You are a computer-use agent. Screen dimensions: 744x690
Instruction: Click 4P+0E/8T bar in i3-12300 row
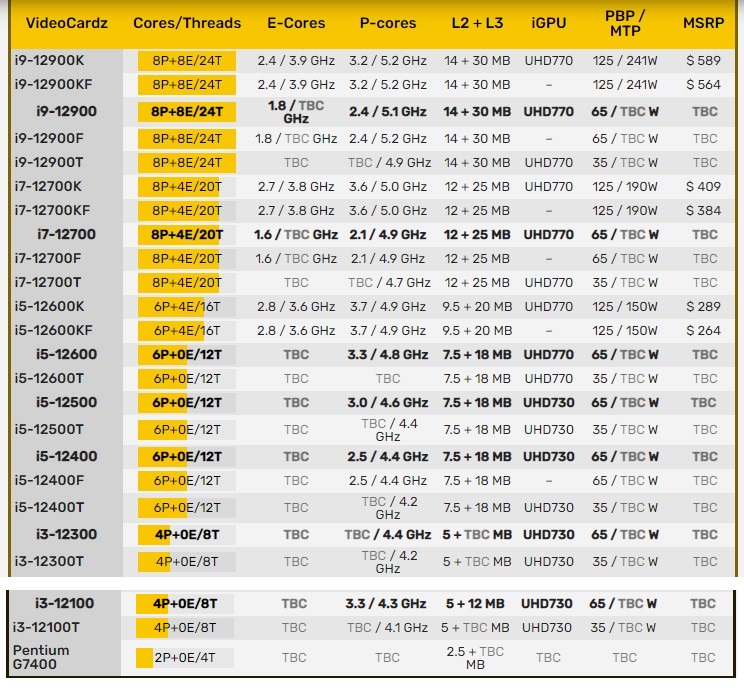click(187, 535)
